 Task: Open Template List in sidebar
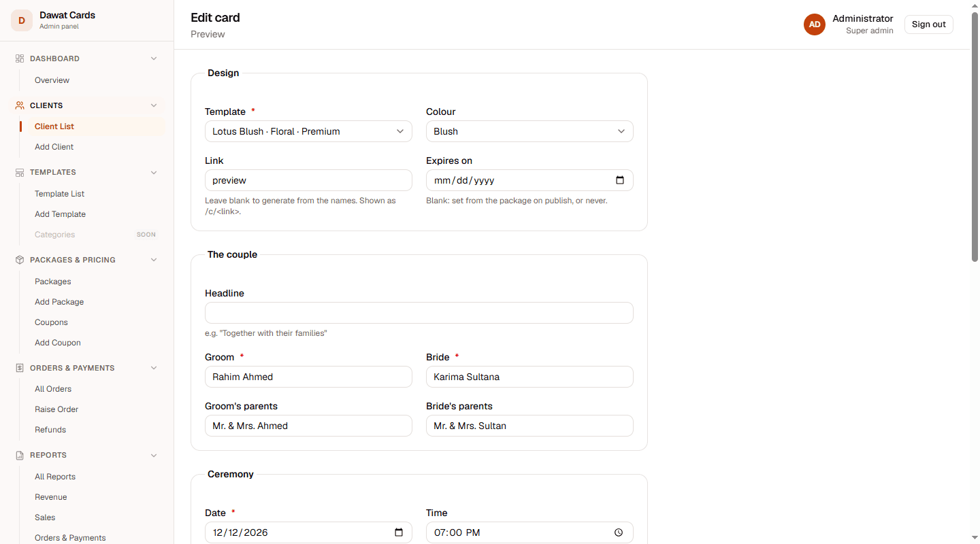point(59,194)
